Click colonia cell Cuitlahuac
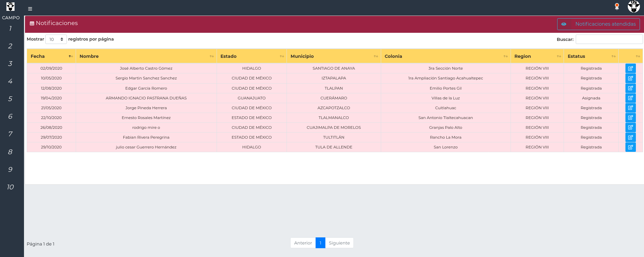Image resolution: width=644 pixels, height=257 pixels. pyautogui.click(x=446, y=108)
